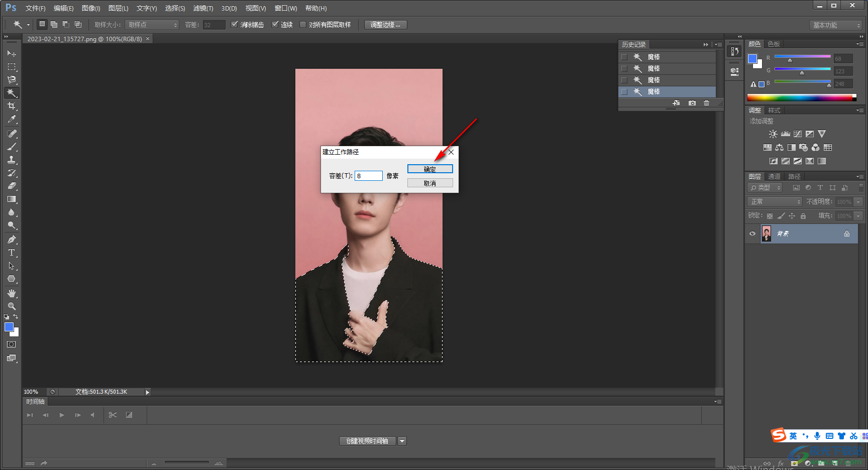Open the 滤镜(T) menu

coord(203,8)
